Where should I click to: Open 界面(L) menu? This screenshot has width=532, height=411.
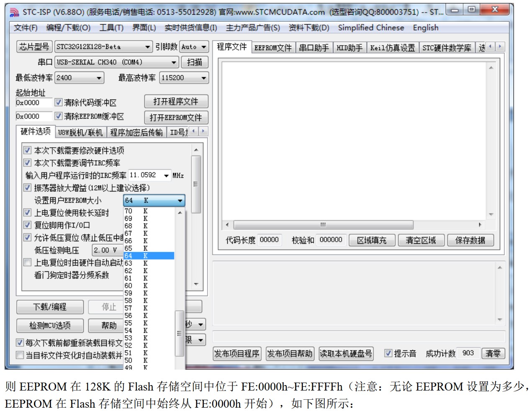[x=144, y=28]
